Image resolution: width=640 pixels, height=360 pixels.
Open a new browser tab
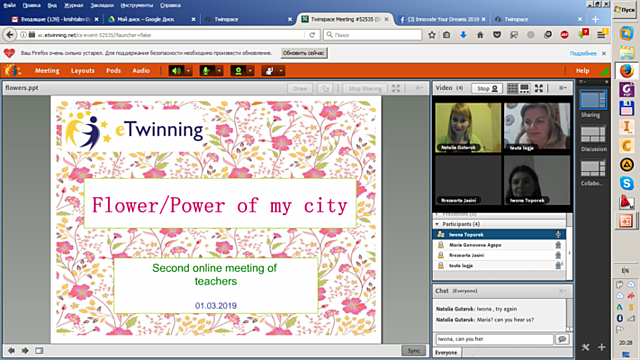pyautogui.click(x=596, y=19)
